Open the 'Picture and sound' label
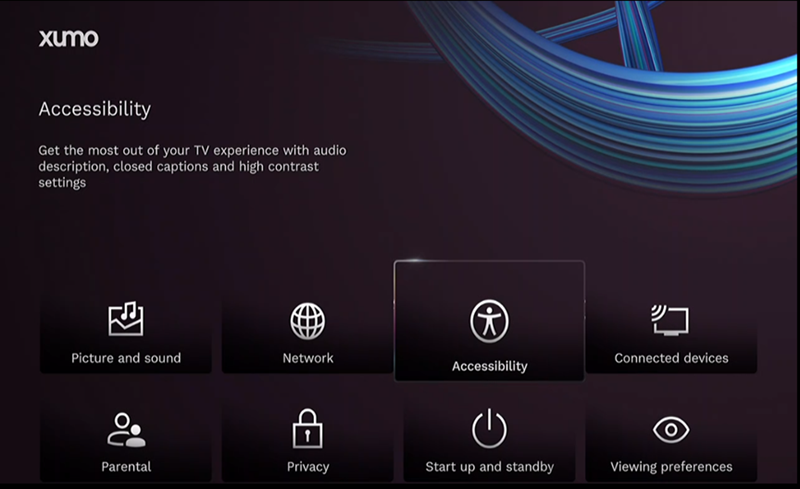 [126, 358]
